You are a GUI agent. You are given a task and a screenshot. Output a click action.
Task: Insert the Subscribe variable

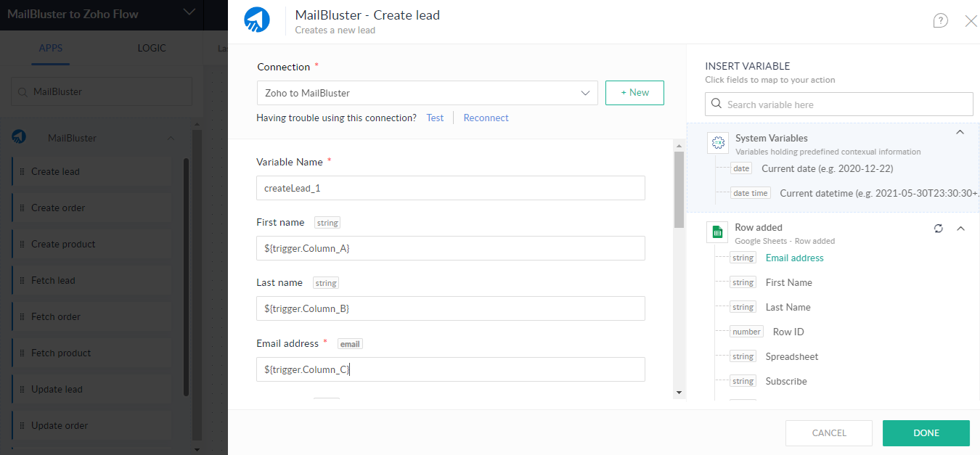coord(786,381)
